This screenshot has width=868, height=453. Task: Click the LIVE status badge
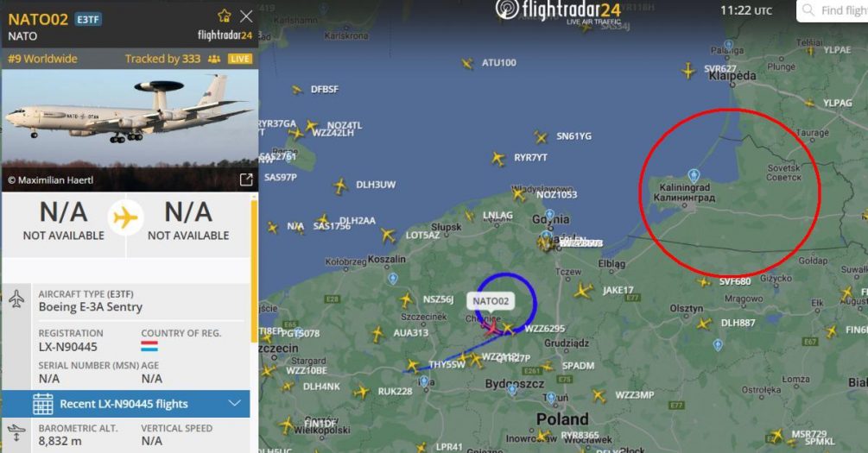click(x=240, y=59)
